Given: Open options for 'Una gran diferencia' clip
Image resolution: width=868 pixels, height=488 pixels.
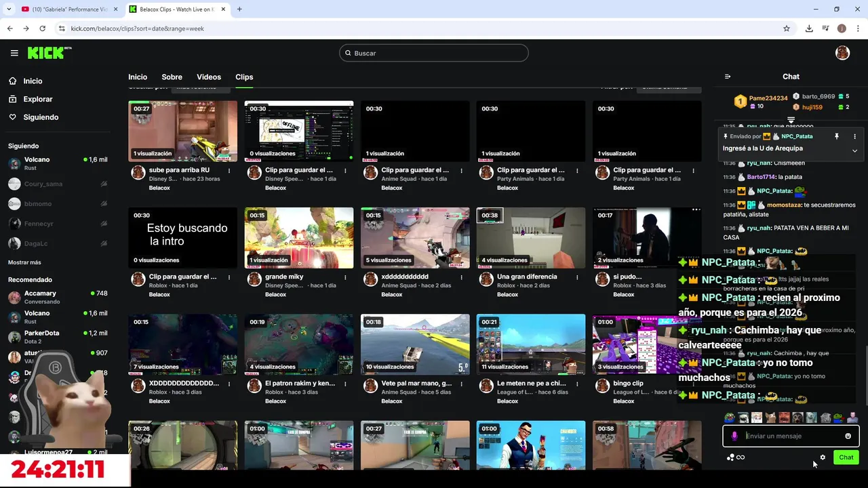Looking at the screenshot, I should tap(577, 277).
